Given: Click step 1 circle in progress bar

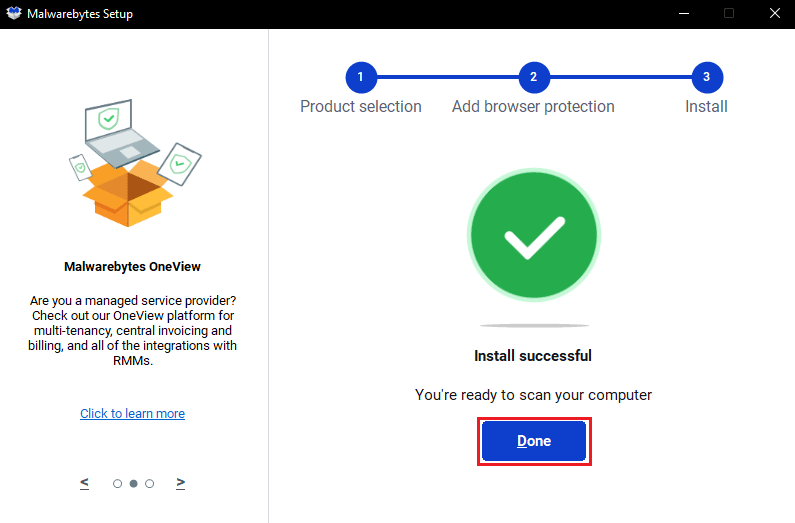Looking at the screenshot, I should (x=361, y=76).
